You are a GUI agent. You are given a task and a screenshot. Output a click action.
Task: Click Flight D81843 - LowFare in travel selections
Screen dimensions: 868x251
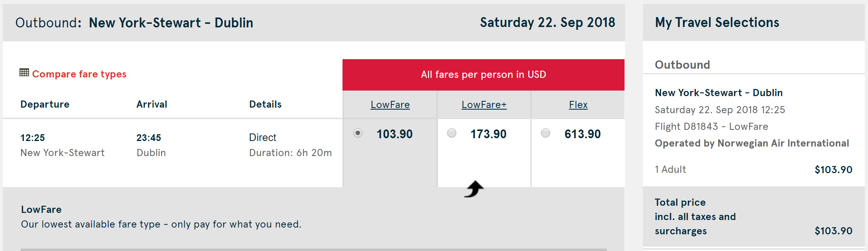point(711,127)
